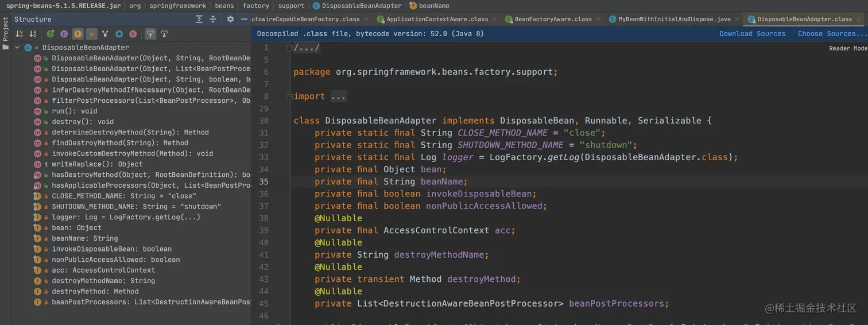Select determineDestroyMethod(String) in Structure
The image size is (868, 325).
[x=130, y=132]
